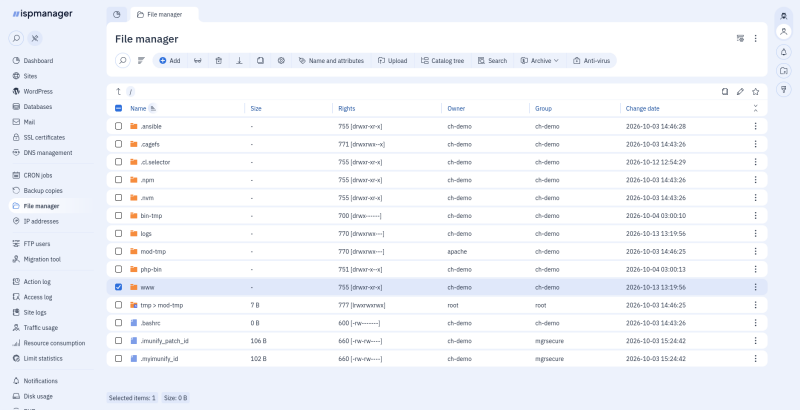Viewport: 800px width, 410px height.
Task: Open table settings icon near page title
Action: [740, 38]
